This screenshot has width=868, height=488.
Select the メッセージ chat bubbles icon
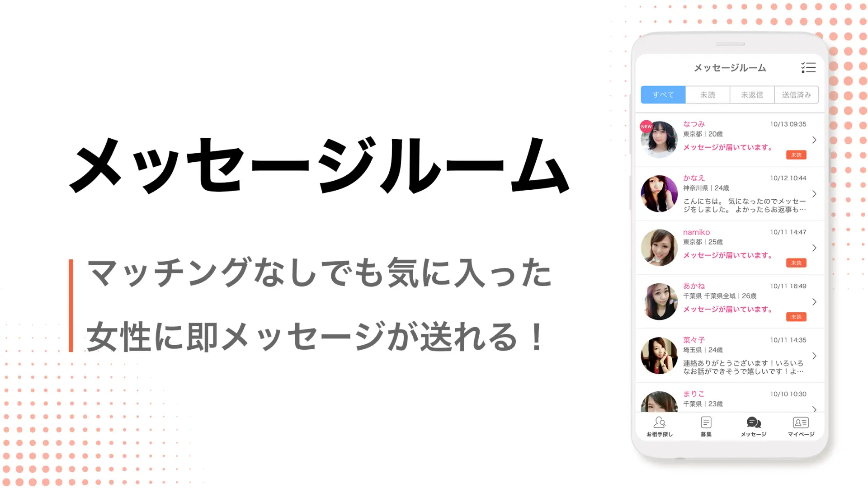[x=754, y=422]
